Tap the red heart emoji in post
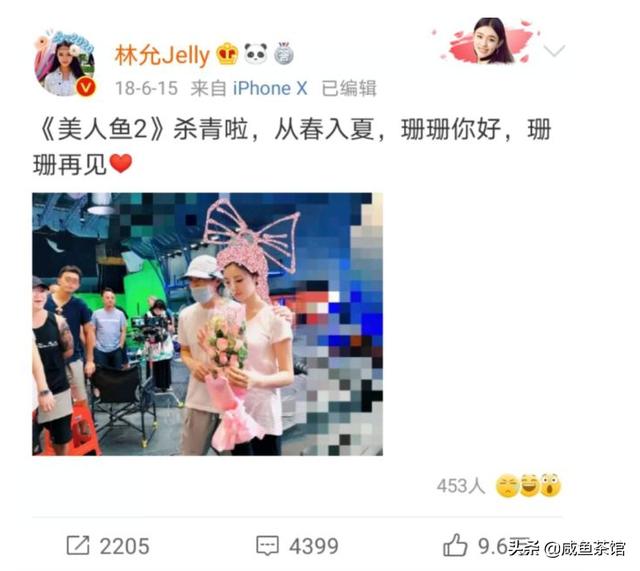 point(121,164)
